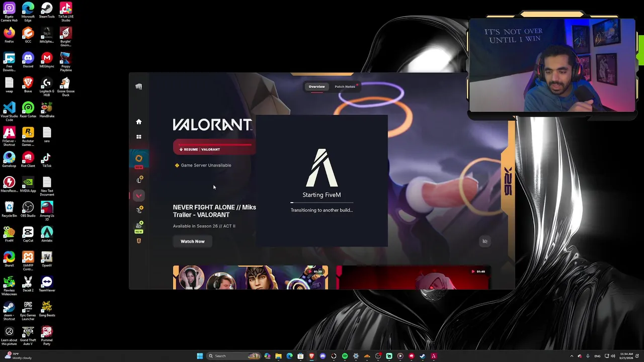This screenshot has height=362, width=644.
Task: Open OBS Studio desktop shortcut
Action: 28,210
